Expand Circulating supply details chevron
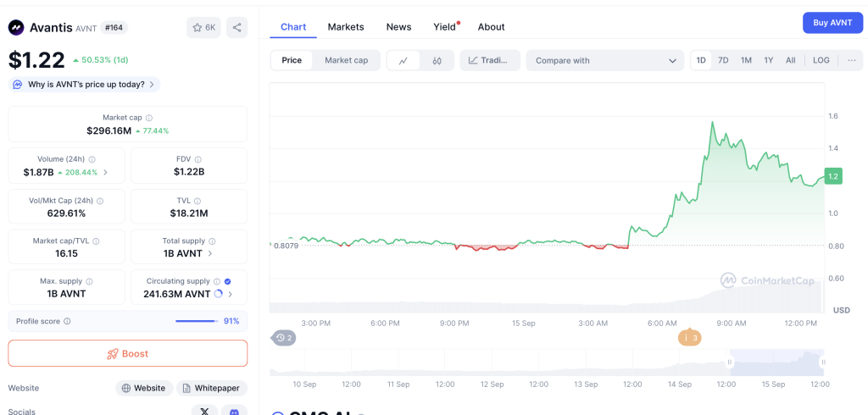The image size is (868, 415). pyautogui.click(x=230, y=295)
